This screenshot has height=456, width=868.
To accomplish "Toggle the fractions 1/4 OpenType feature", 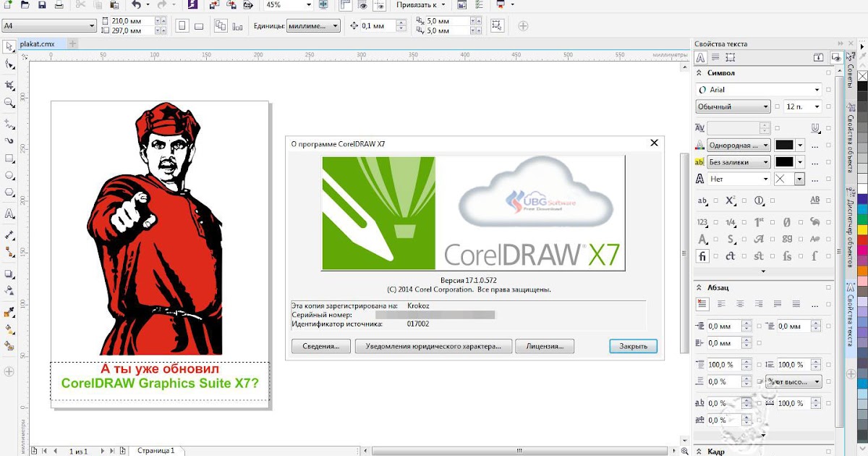I will [731, 222].
